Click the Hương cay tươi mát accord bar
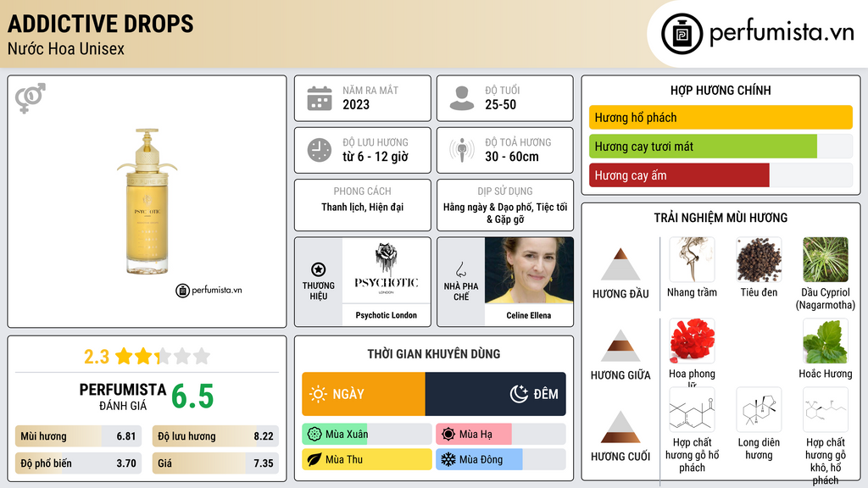Viewport: 868px width, 488px height. [x=721, y=146]
